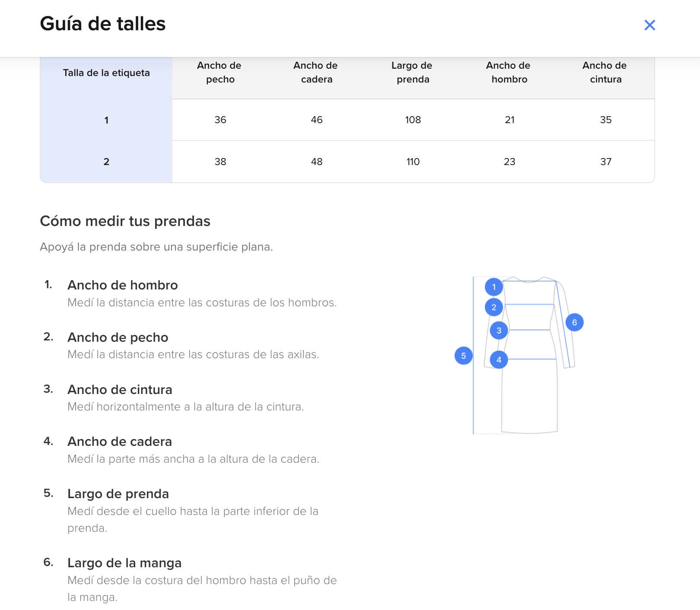This screenshot has width=700, height=610.
Task: Click the Ancho de hombro instruction heading
Action: [123, 285]
